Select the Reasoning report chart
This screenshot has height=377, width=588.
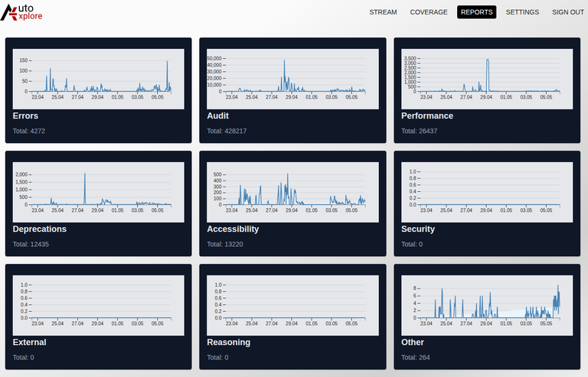point(292,304)
